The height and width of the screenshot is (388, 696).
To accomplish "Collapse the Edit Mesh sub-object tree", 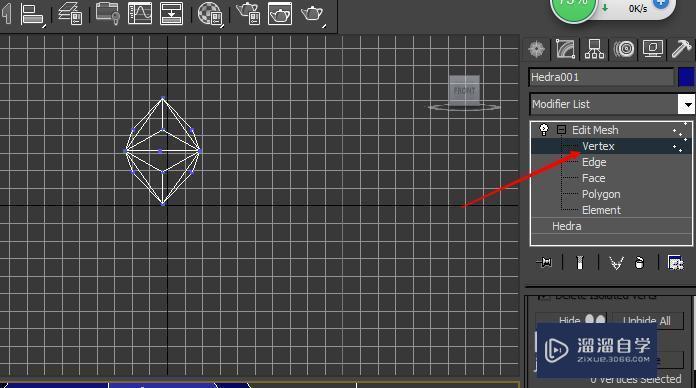I will click(562, 130).
